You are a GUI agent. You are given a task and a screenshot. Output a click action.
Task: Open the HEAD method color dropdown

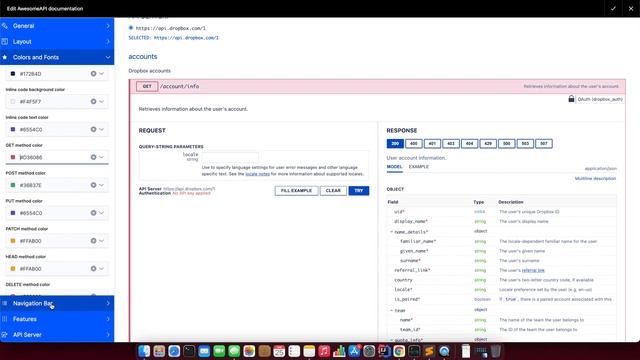coord(102,269)
